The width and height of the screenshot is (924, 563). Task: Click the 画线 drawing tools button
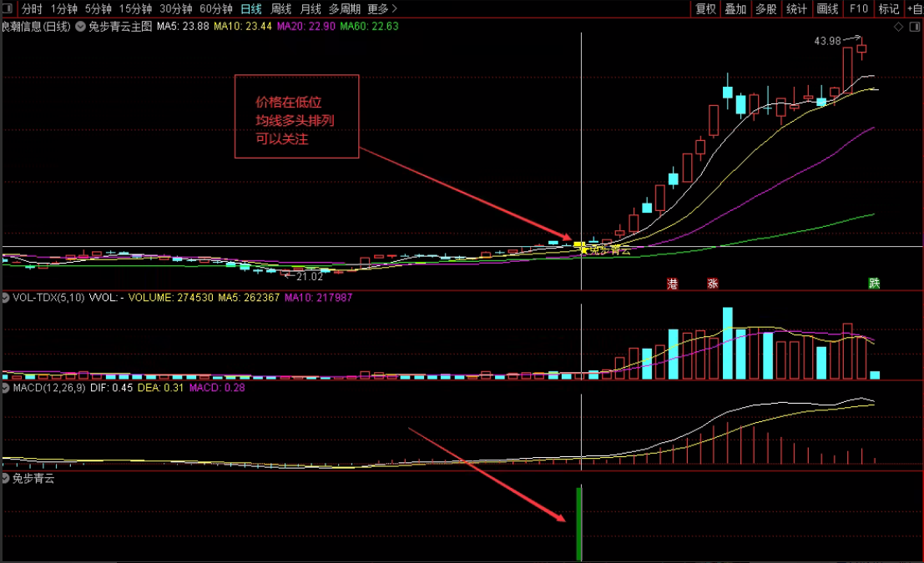coord(827,9)
